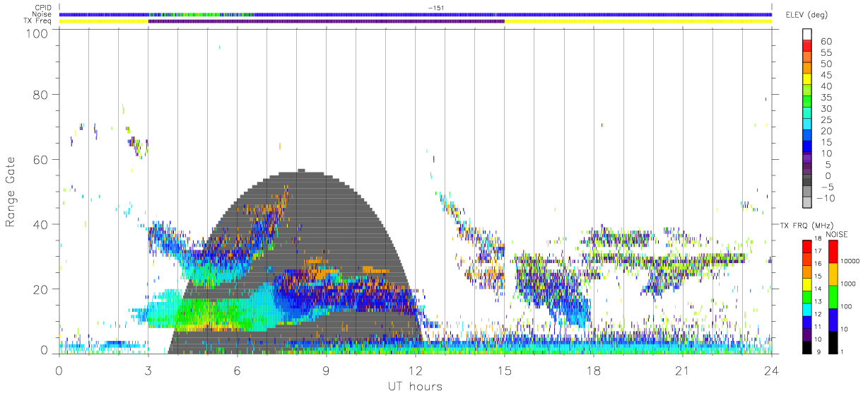Image resolution: width=868 pixels, height=401 pixels.
Task: Click the '24' tick on UT hours axis
Action: coord(771,371)
